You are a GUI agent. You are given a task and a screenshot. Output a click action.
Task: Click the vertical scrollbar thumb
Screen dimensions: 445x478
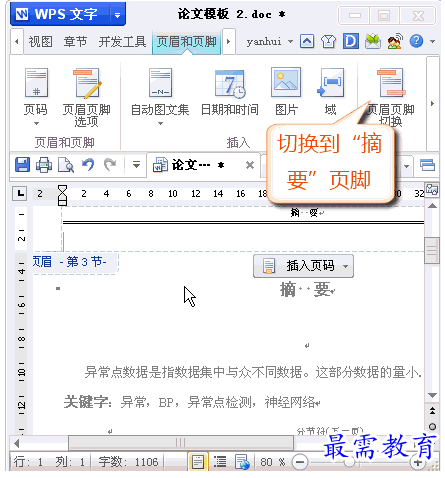coord(432,251)
